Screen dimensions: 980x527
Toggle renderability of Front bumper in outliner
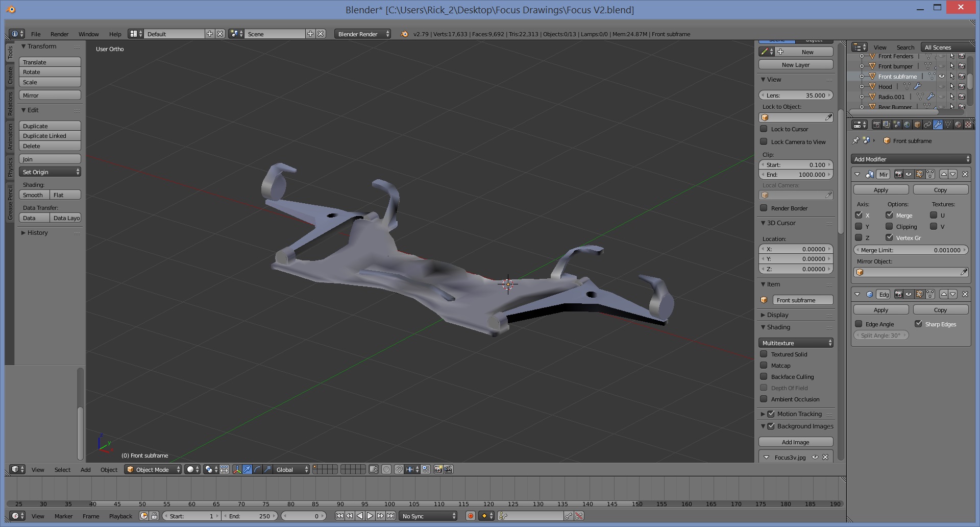pyautogui.click(x=962, y=66)
